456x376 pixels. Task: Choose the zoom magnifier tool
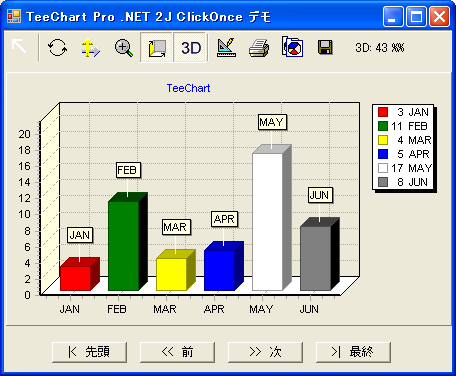[123, 47]
